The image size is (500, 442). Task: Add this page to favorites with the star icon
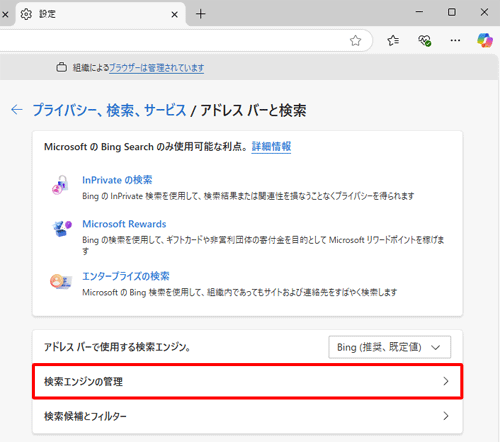[x=355, y=41]
